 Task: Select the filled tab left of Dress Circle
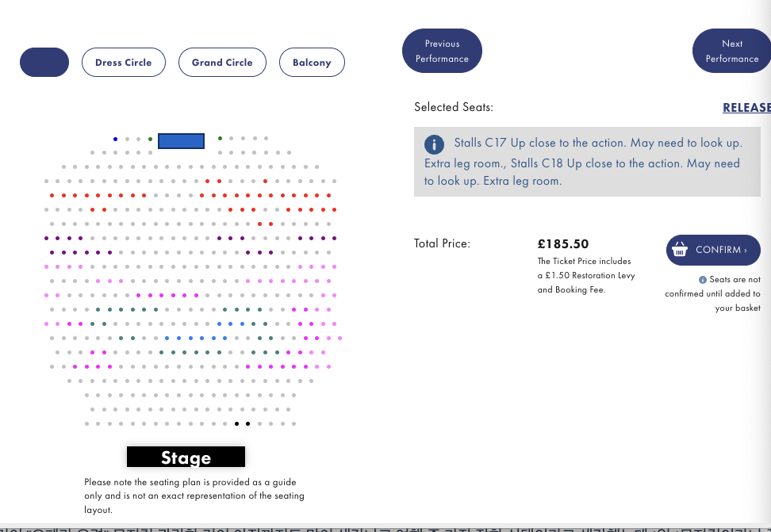[44, 63]
